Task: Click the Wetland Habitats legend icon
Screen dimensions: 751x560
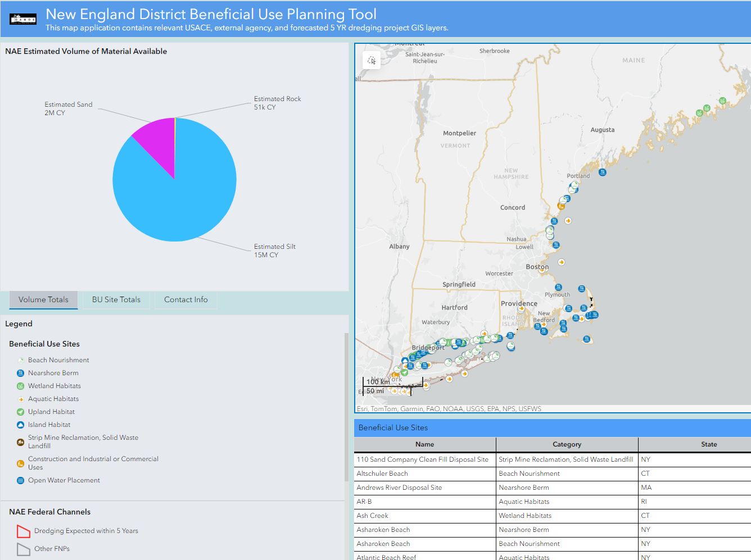Action: (x=21, y=386)
